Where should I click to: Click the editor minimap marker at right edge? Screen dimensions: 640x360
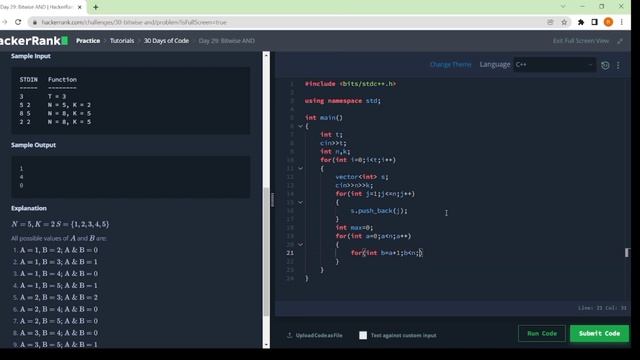[x=627, y=253]
